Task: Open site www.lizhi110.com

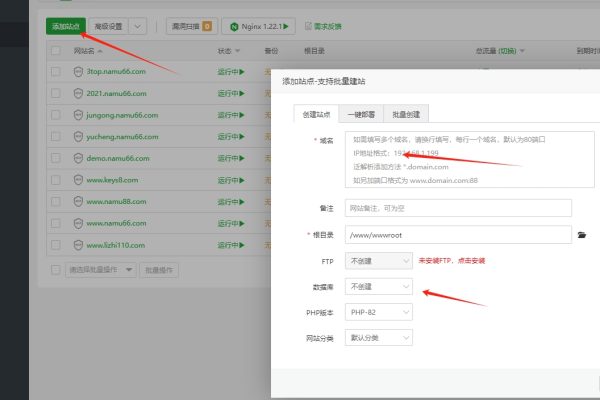Action: [116, 245]
